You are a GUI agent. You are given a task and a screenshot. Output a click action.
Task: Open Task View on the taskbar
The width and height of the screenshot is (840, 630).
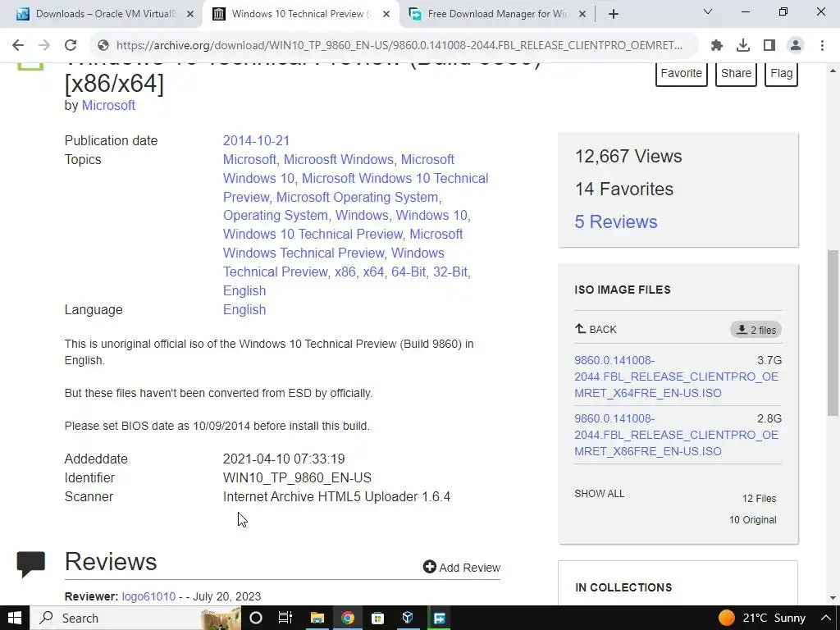(285, 618)
